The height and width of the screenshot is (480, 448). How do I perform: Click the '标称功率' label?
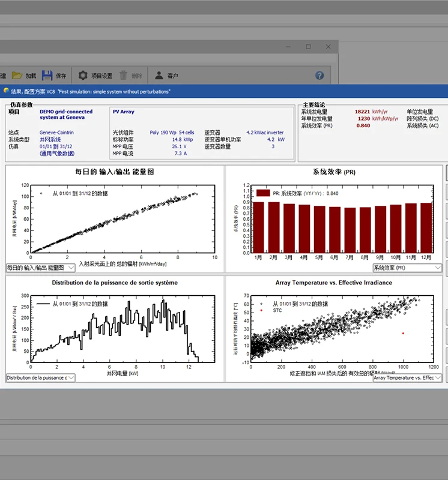click(x=123, y=140)
